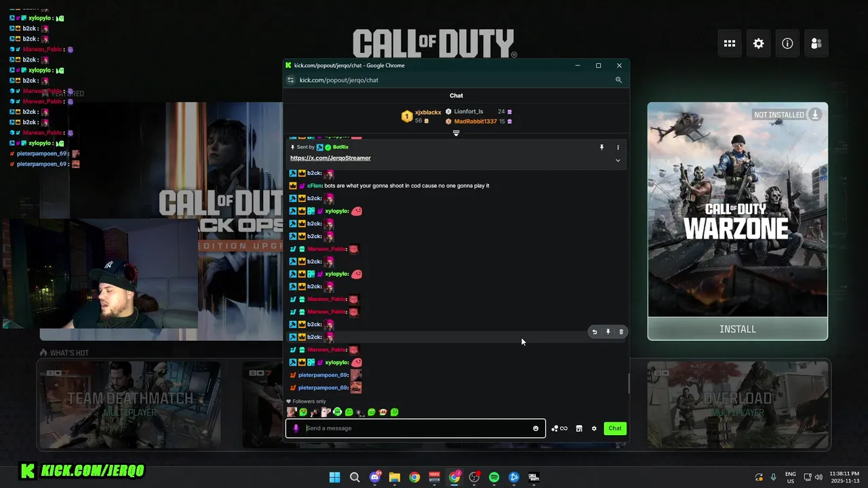Delete the hovered b2ck message
Viewport: 868px width, 488px height.
click(621, 332)
